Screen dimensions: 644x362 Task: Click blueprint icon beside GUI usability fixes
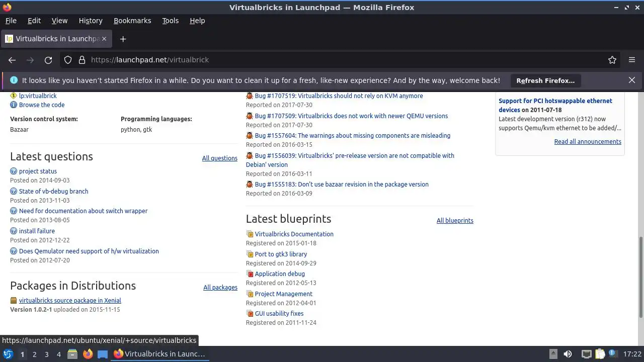click(x=250, y=314)
